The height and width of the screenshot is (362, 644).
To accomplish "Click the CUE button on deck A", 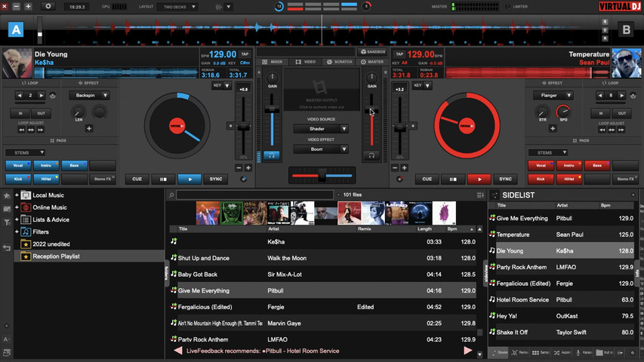I will point(137,179).
